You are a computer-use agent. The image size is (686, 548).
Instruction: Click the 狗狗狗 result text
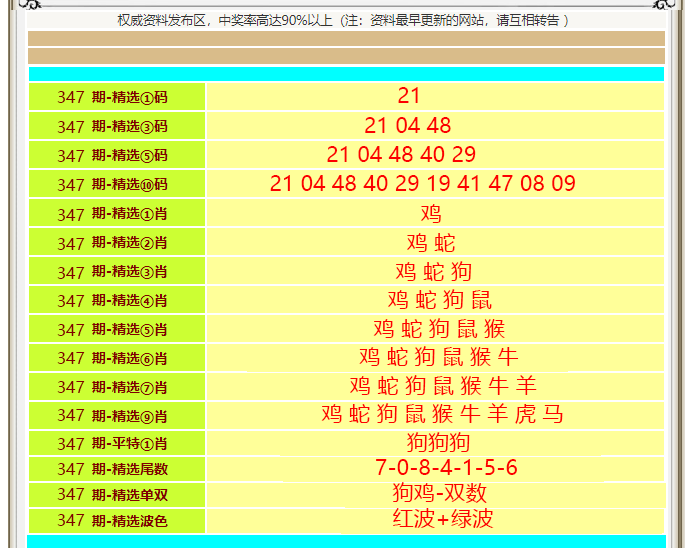pyautogui.click(x=438, y=443)
